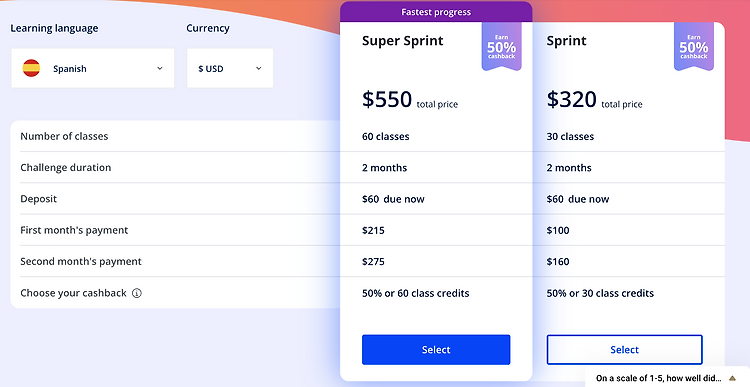750x387 pixels.
Task: Click '50% or 30 class credits' text
Action: (600, 293)
